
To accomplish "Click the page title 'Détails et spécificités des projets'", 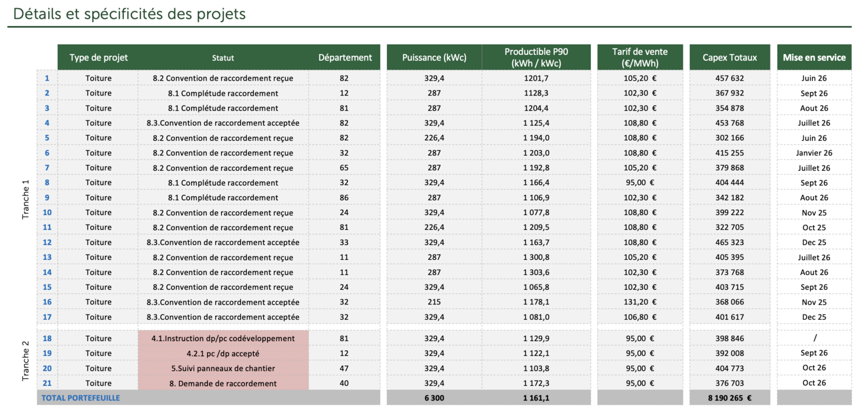I will tap(129, 14).
